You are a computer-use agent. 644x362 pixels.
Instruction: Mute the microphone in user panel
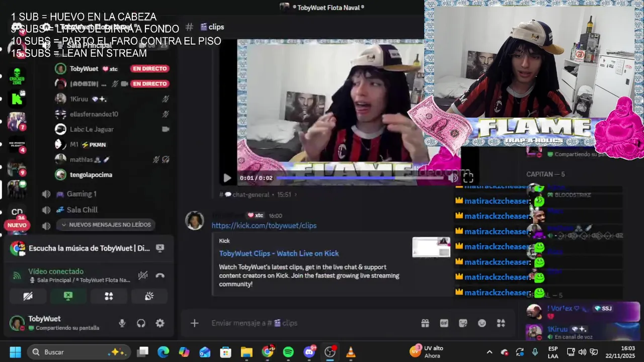pos(122,323)
